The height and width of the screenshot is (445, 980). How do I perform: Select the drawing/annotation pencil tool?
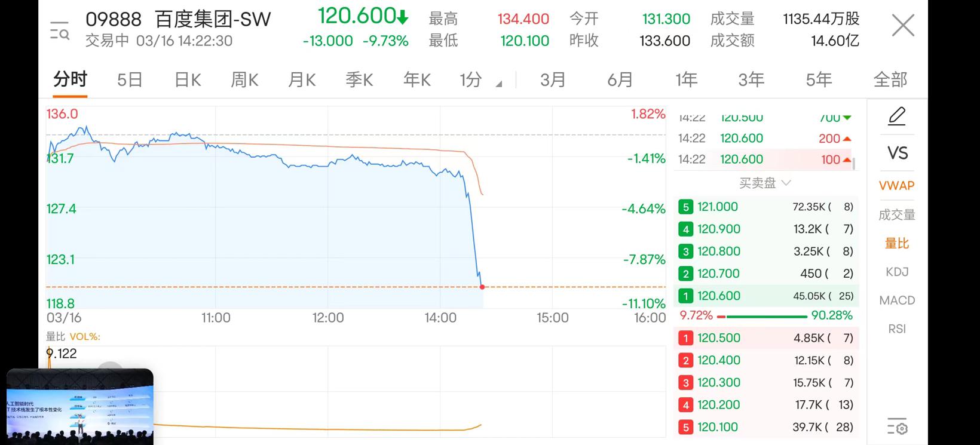pyautogui.click(x=896, y=117)
